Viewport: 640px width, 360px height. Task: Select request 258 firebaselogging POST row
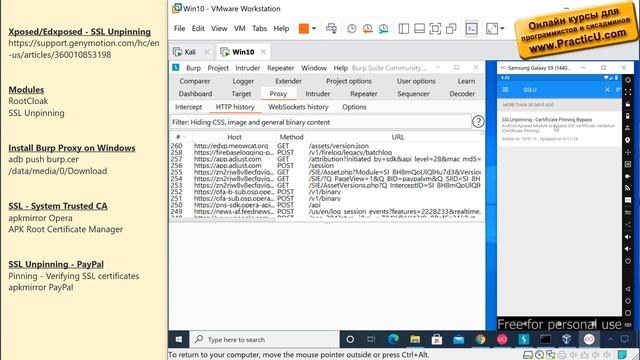coord(326,152)
